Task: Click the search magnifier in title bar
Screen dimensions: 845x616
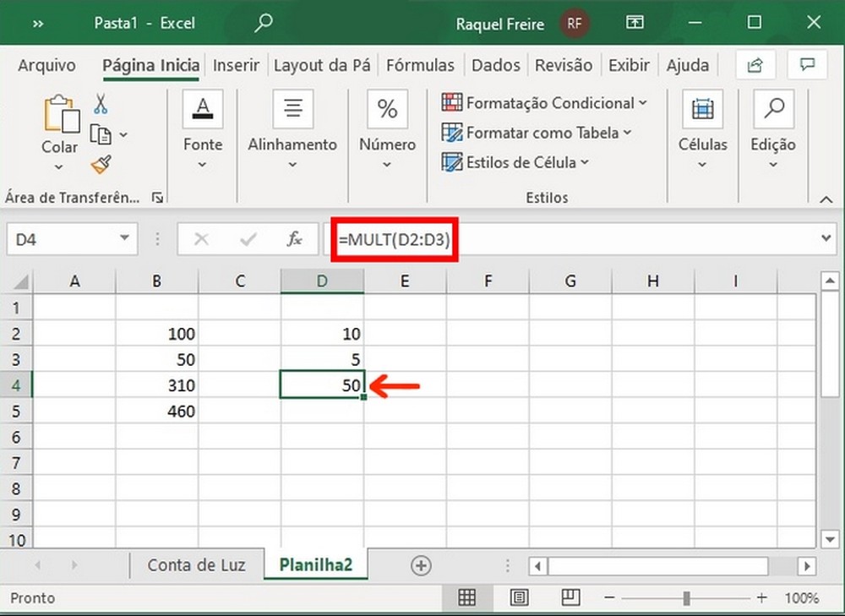Action: click(x=264, y=23)
